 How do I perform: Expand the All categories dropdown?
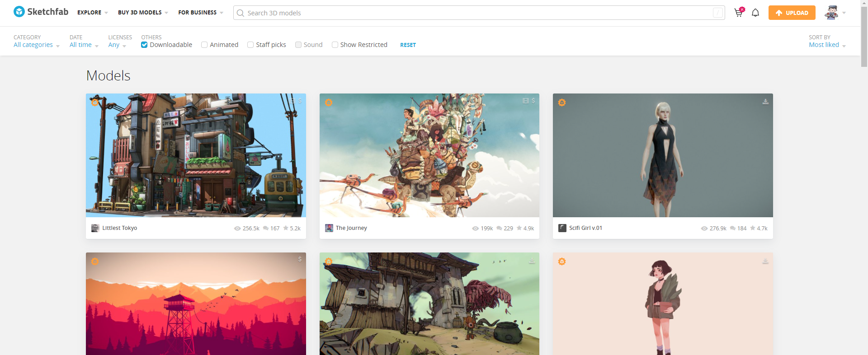click(37, 45)
